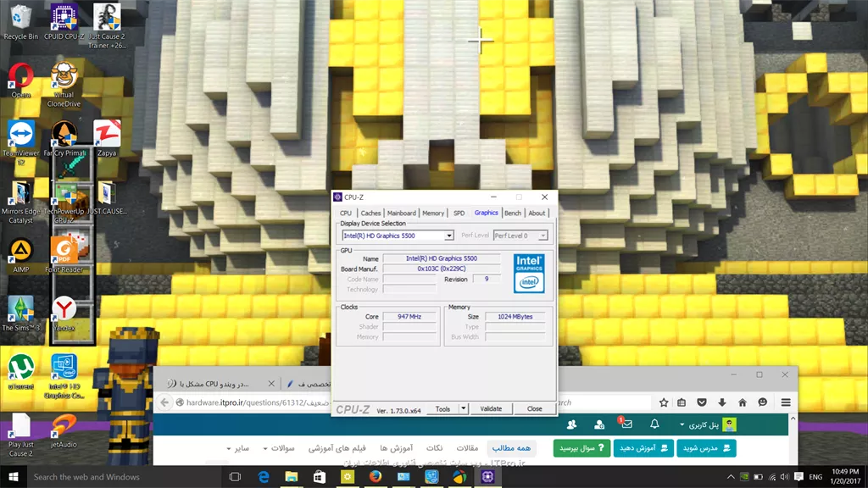Open Virtual CloneDrive desktop shortcut
Screen dimensions: 868x488
(64, 84)
